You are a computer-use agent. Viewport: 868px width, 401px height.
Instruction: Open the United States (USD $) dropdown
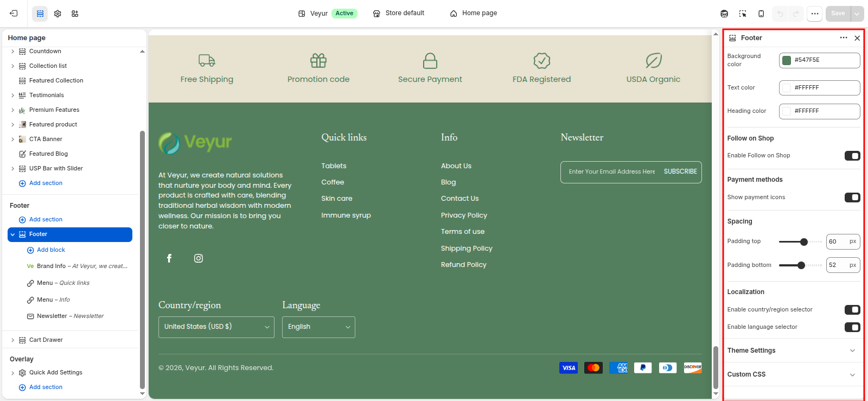point(216,327)
